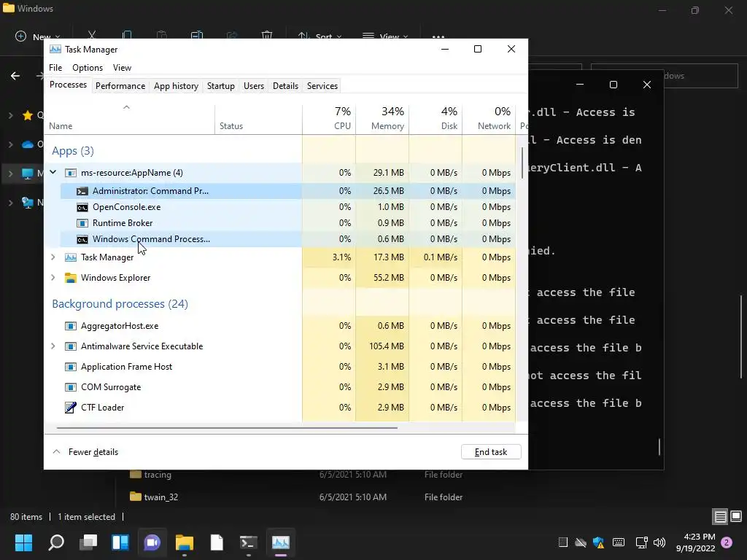Click the Application Frame Host icon

[71, 367]
